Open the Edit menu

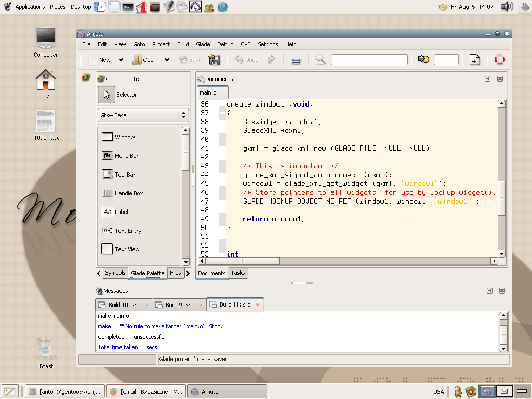tap(102, 44)
